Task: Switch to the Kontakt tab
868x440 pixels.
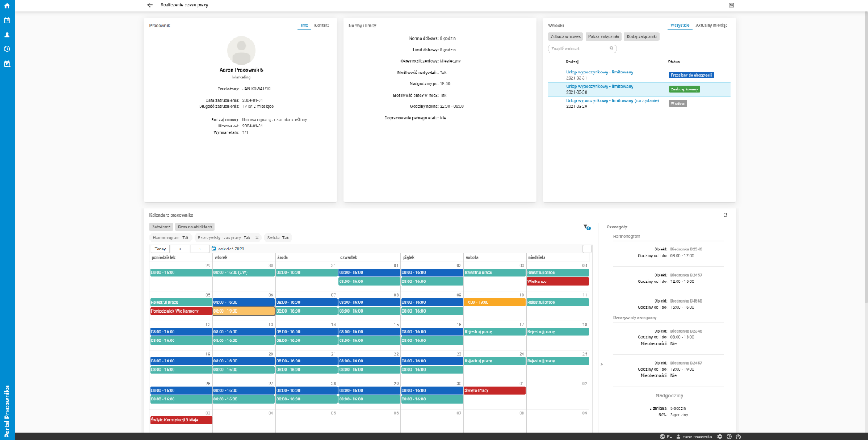Action: click(322, 26)
